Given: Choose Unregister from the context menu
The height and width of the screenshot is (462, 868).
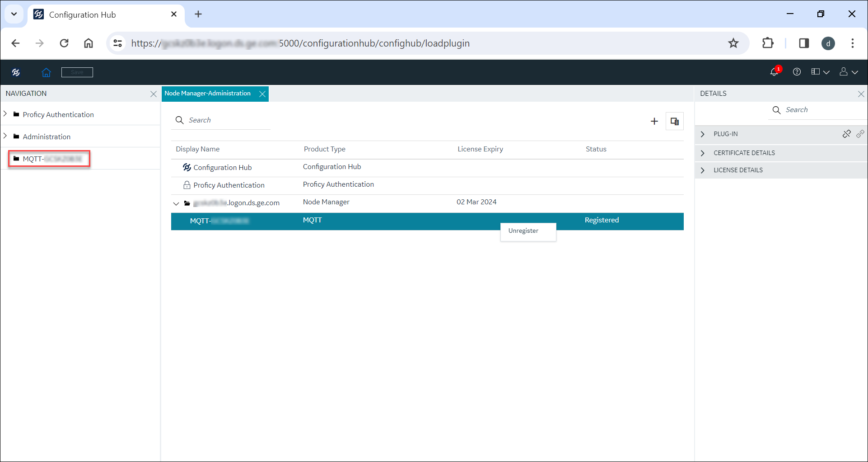Looking at the screenshot, I should click(528, 231).
